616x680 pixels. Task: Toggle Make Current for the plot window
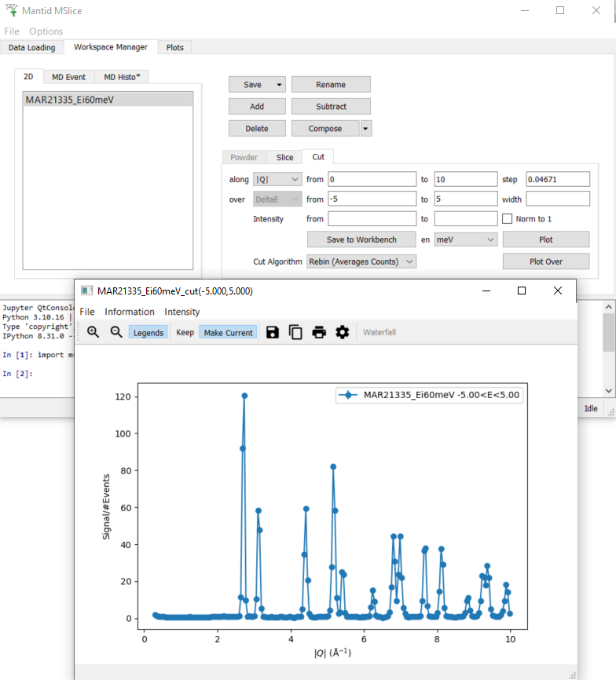pos(228,333)
